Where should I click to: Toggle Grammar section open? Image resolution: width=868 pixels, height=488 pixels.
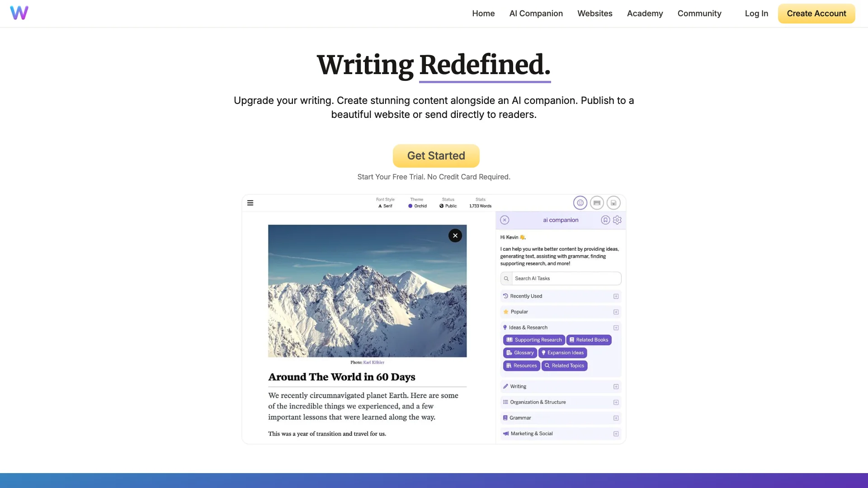click(615, 418)
